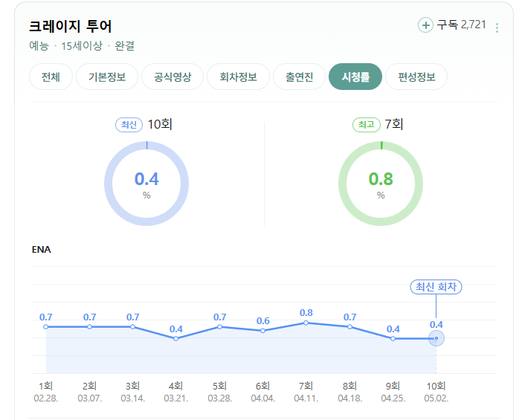519x420 pixels.
Task: Open the three-dot more options menu
Action: tap(497, 28)
